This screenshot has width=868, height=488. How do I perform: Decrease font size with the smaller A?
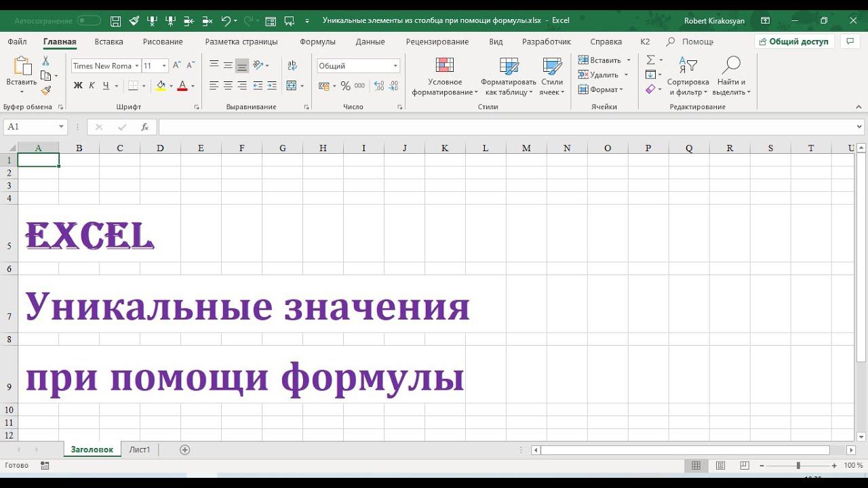pyautogui.click(x=191, y=66)
